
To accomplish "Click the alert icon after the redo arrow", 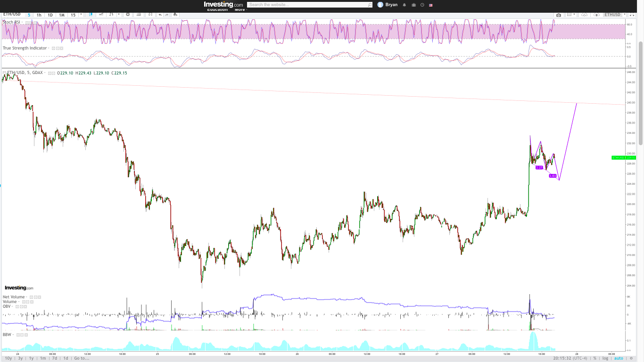I will [175, 15].
